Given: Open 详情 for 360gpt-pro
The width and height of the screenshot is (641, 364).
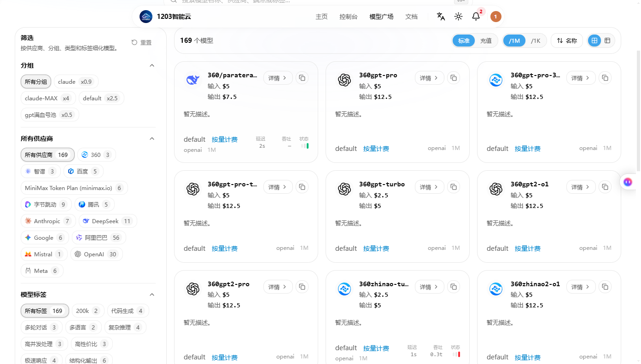Looking at the screenshot, I should (x=430, y=78).
